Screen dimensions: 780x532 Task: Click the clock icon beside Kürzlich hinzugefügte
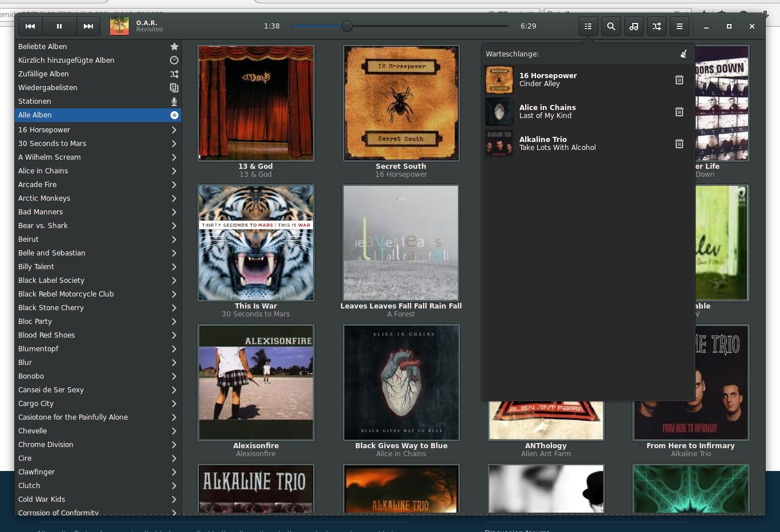pos(174,60)
